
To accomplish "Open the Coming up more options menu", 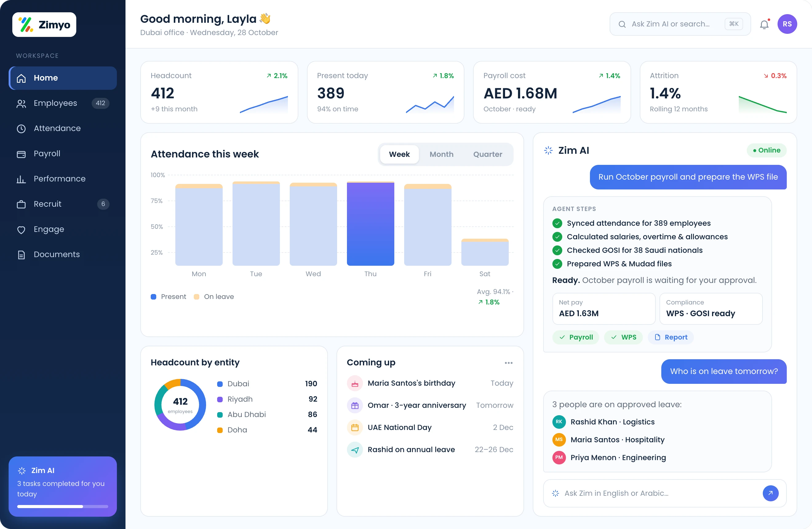I will (509, 363).
